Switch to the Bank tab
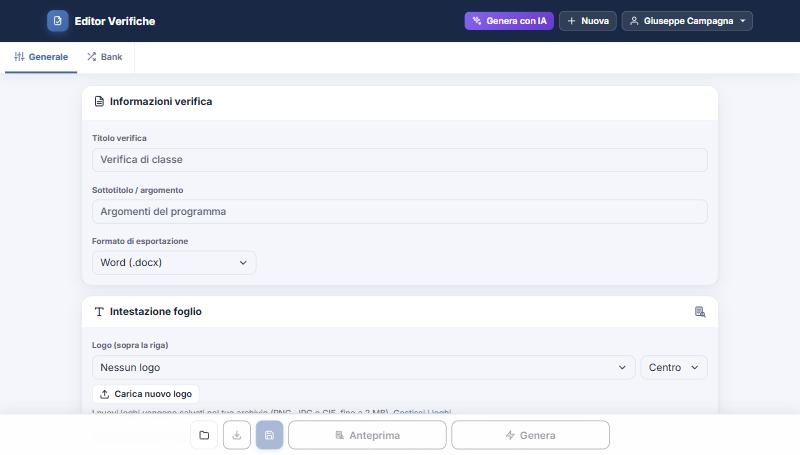Viewport: 800px width, 455px height. click(x=105, y=57)
